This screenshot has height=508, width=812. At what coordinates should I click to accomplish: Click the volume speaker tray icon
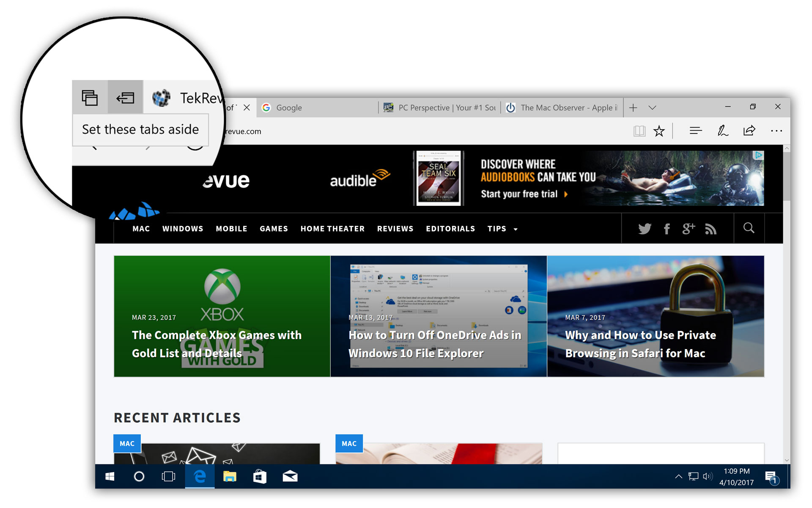tap(708, 477)
